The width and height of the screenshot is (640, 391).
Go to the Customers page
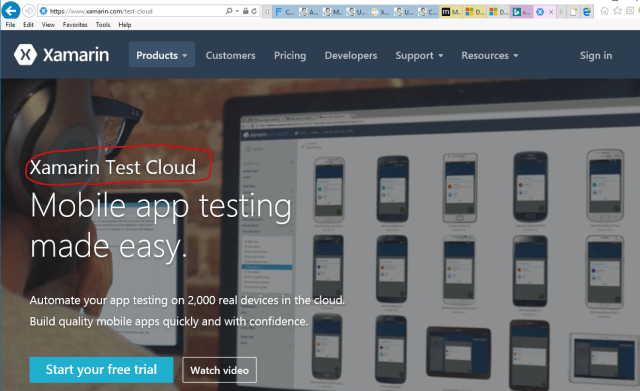pyautogui.click(x=231, y=56)
